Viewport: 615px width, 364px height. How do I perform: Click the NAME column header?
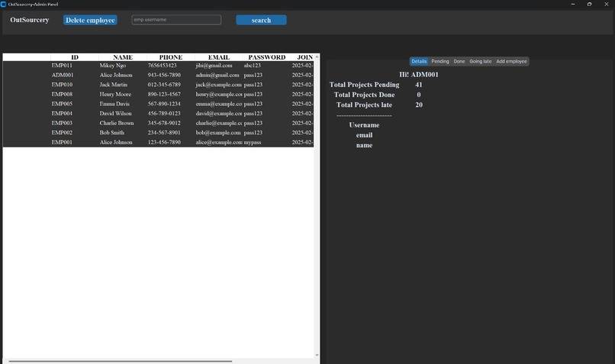(123, 57)
